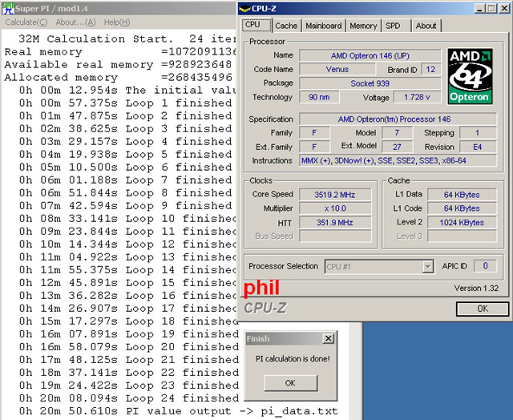The image size is (513, 420).
Task: Click the Allocated memory line
Action: tap(118, 77)
